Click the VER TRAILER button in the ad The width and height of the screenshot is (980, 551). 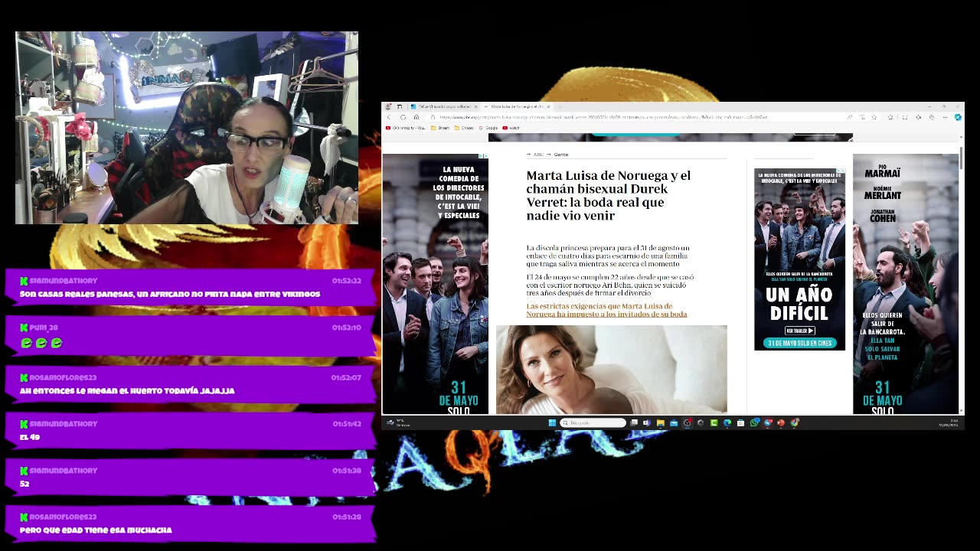(x=799, y=331)
